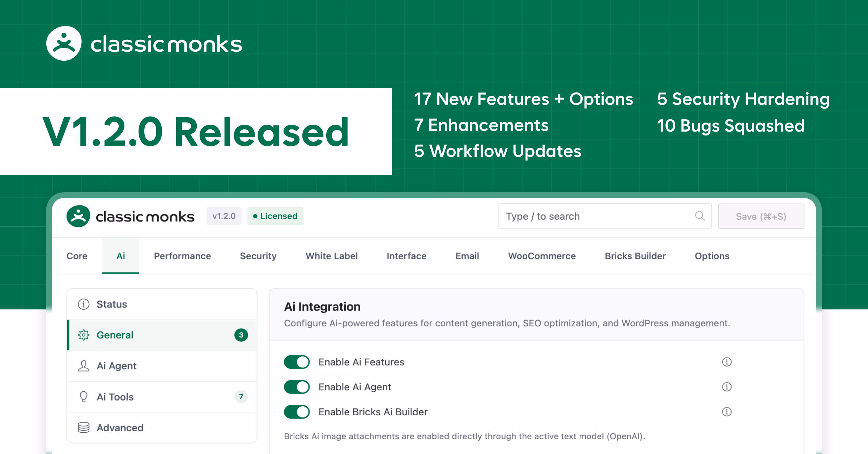Screen dimensions: 868x454
Task: Click the search magnifier icon
Action: click(x=700, y=216)
